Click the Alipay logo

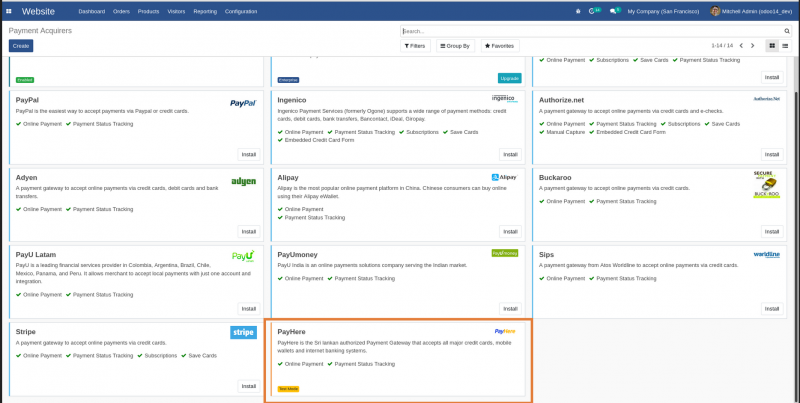pos(505,178)
